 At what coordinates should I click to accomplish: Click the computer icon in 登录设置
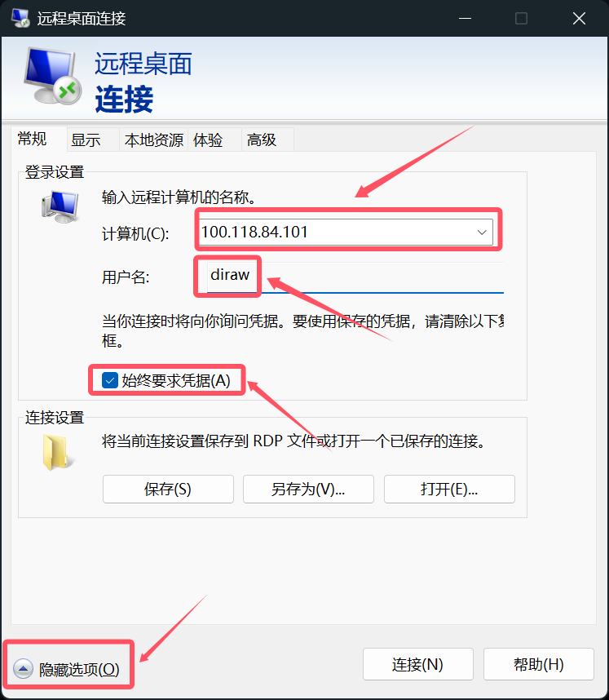tap(60, 206)
